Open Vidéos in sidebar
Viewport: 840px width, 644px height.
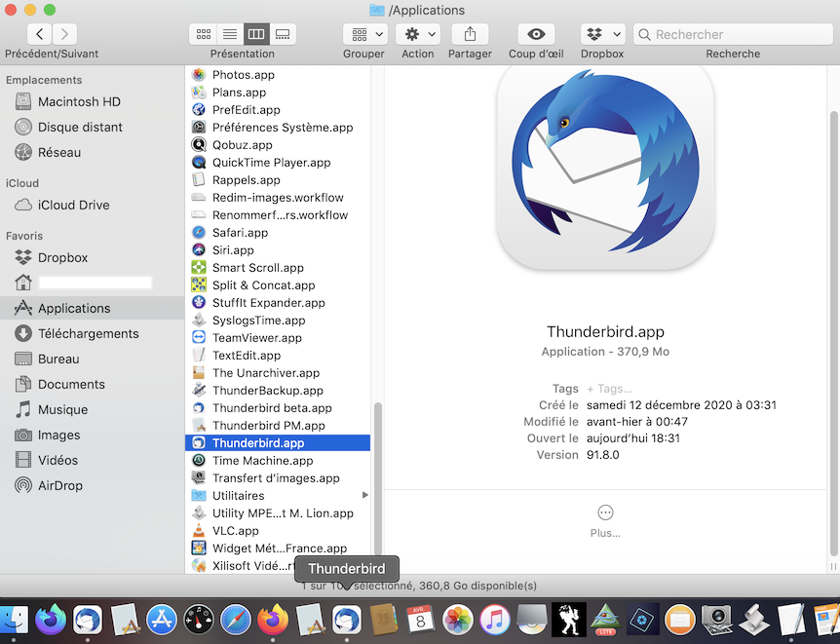93,460
